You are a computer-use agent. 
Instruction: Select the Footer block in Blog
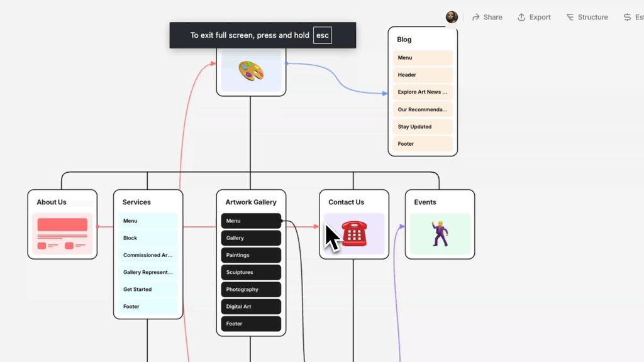click(x=423, y=144)
